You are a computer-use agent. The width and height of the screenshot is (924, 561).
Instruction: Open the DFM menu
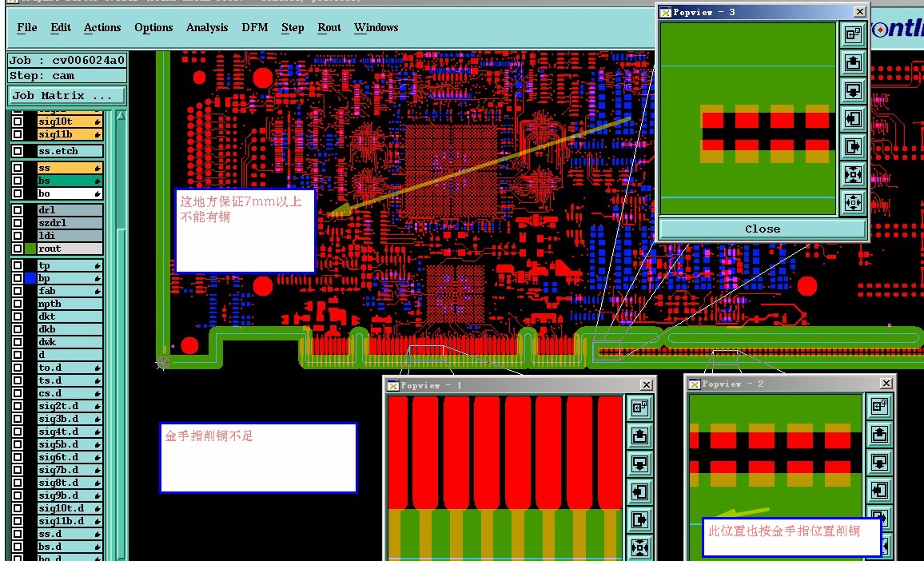[x=254, y=28]
